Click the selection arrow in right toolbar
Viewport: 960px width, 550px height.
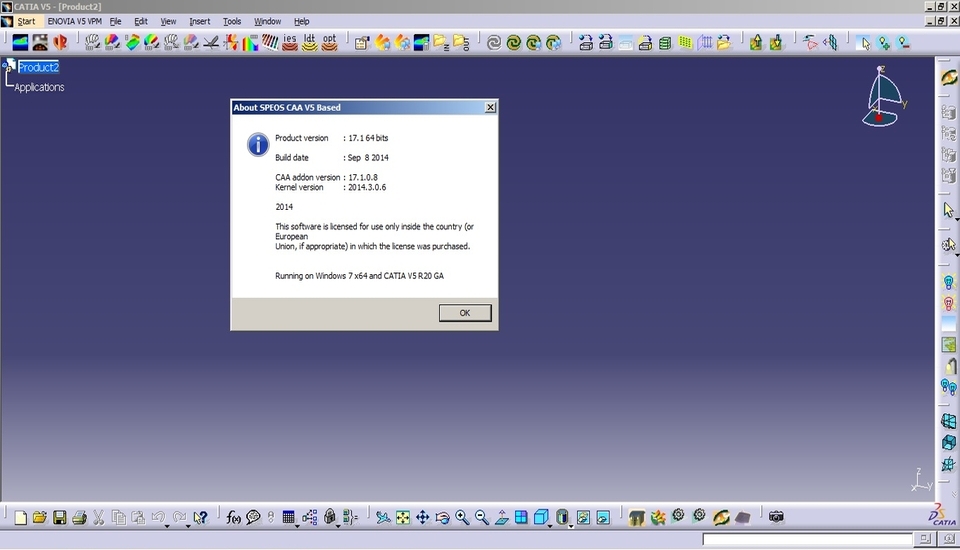(948, 210)
